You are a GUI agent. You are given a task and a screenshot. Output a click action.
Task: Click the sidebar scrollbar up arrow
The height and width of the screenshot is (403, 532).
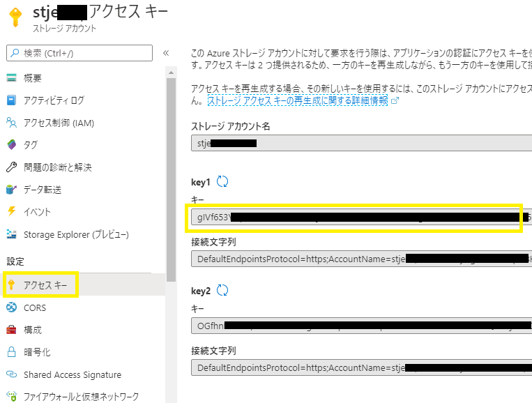(x=171, y=73)
